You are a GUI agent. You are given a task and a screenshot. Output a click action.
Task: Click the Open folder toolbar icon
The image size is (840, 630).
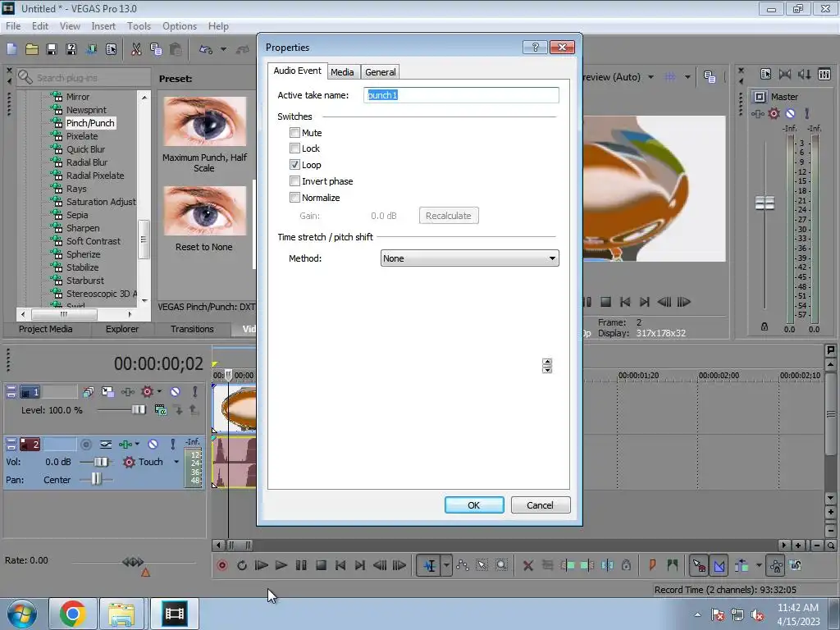(32, 49)
